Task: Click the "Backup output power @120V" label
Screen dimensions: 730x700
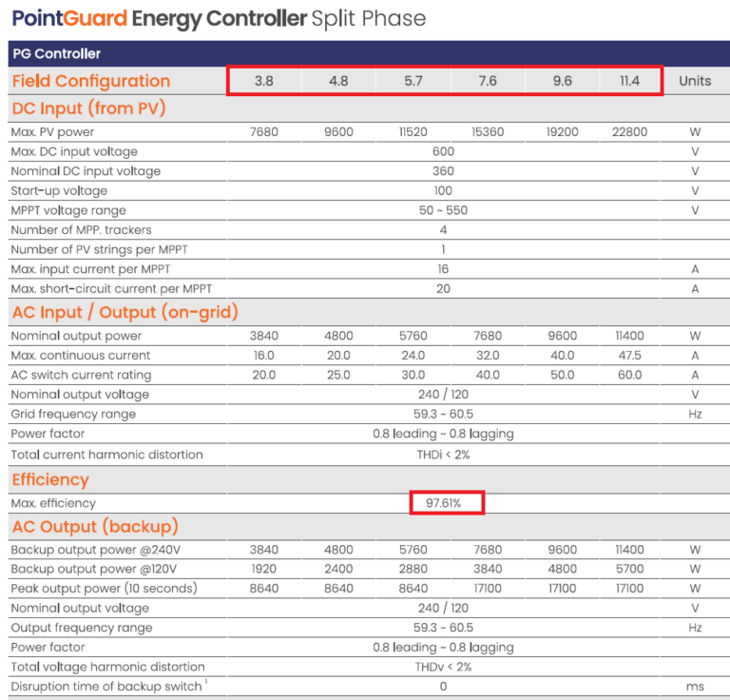Action: click(x=94, y=569)
